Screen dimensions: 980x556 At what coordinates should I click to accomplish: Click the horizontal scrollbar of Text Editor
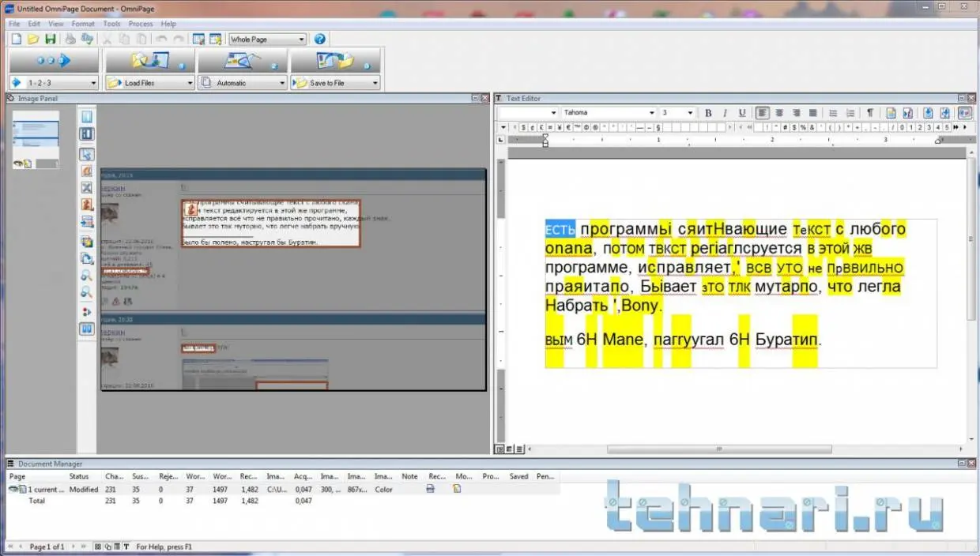(718, 449)
